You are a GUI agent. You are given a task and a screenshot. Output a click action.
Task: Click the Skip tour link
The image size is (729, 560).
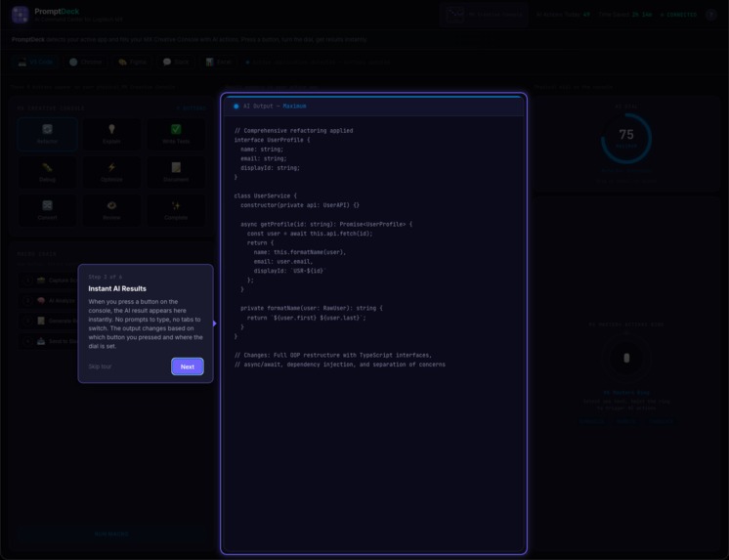coord(100,366)
